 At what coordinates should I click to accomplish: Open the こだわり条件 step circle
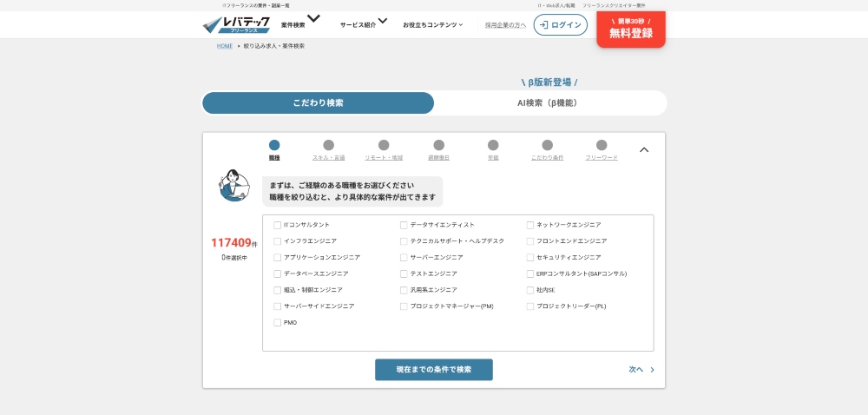(x=547, y=146)
